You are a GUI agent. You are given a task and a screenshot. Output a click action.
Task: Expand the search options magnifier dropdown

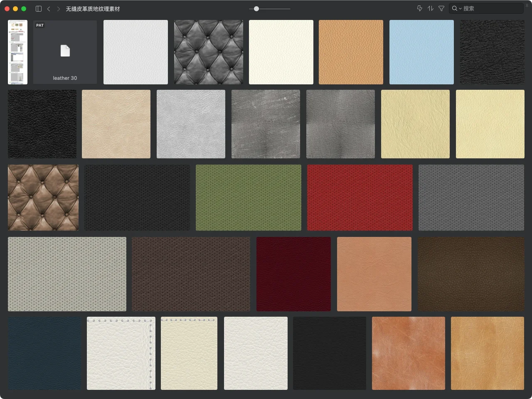[457, 8]
